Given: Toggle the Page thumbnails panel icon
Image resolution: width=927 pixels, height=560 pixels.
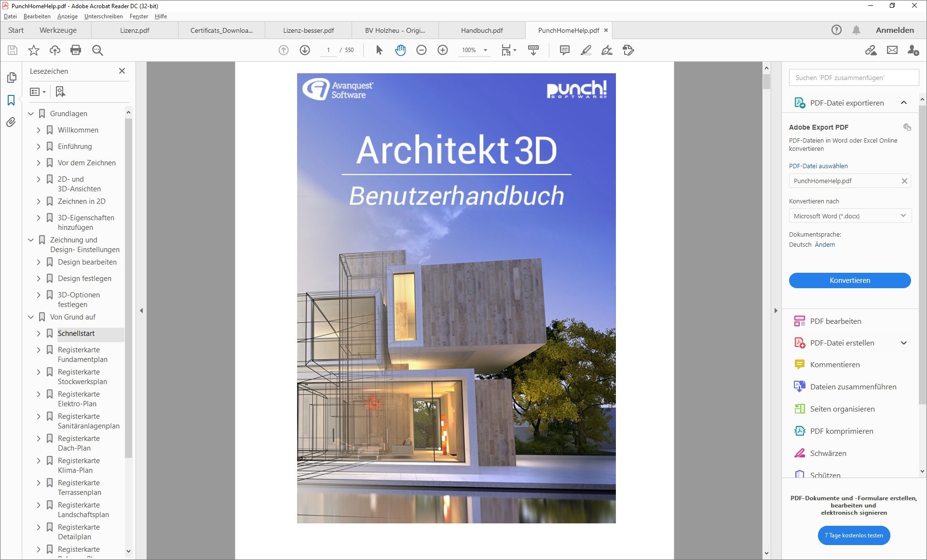Looking at the screenshot, I should coord(12,78).
